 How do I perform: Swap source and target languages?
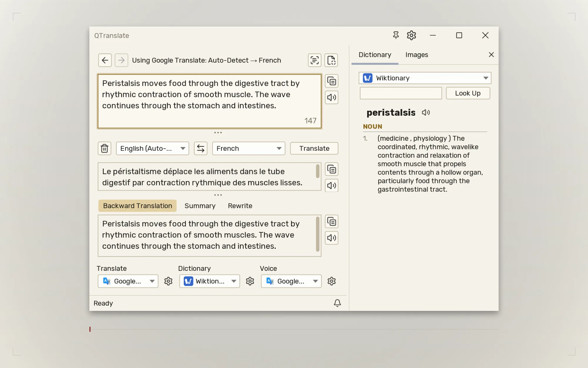tap(201, 148)
